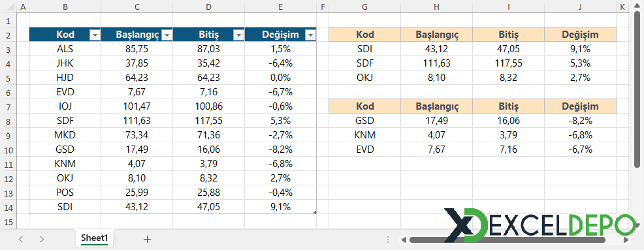Select cell containing -0,4%
This screenshot has width=644, height=250.
(x=280, y=193)
